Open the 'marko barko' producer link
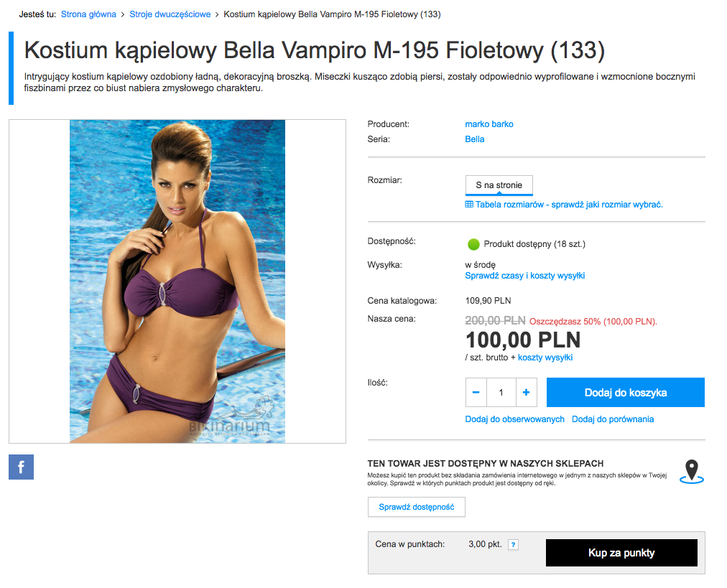 click(x=489, y=124)
